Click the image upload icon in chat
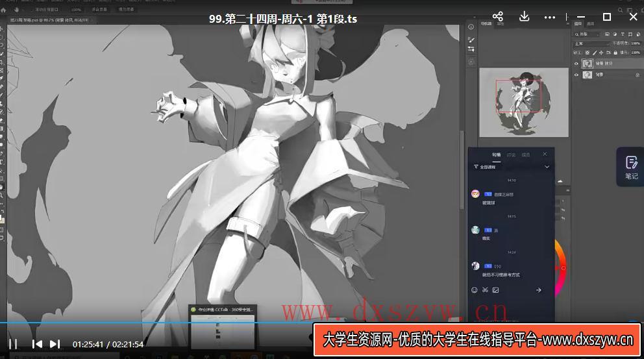 (496, 290)
